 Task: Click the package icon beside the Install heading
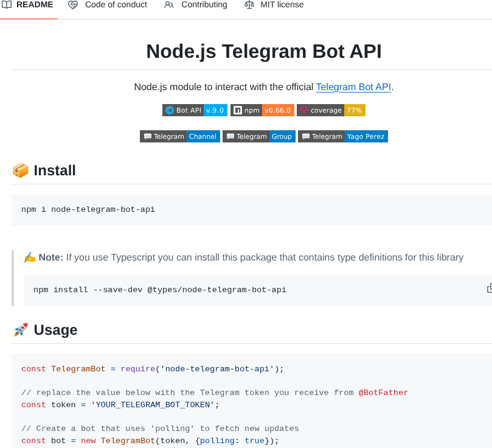pos(20,170)
